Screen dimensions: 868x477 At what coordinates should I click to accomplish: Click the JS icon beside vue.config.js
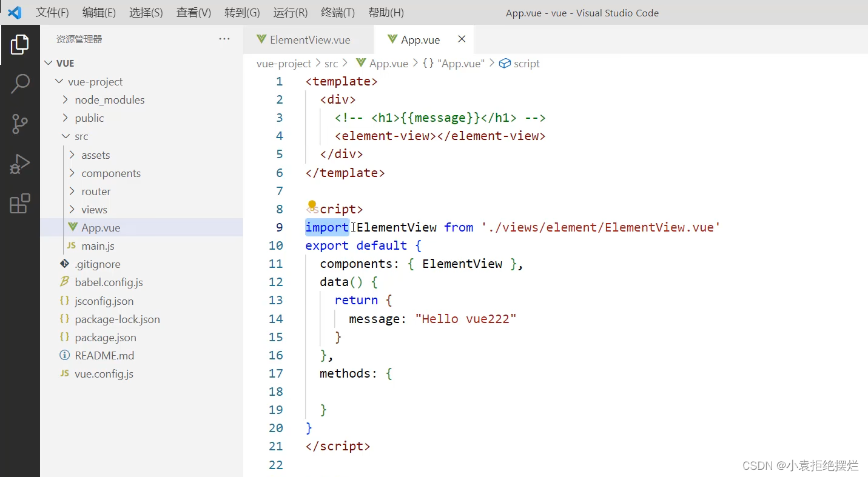coord(64,373)
